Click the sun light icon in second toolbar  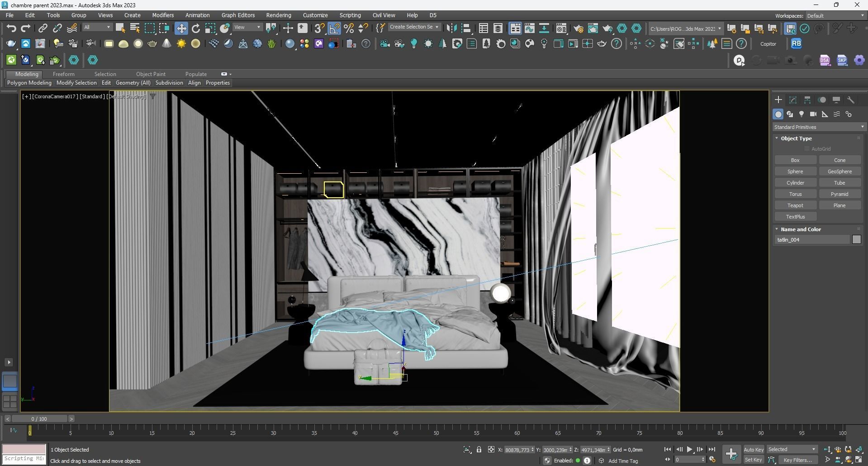(181, 44)
